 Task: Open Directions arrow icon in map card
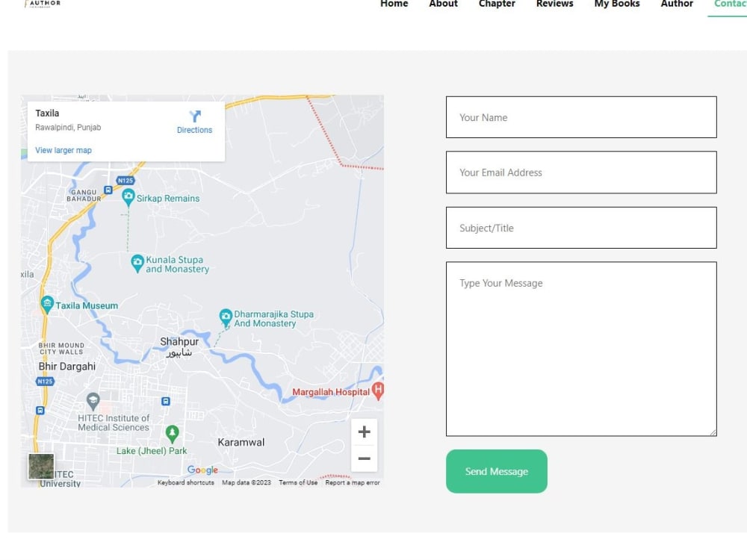(195, 116)
